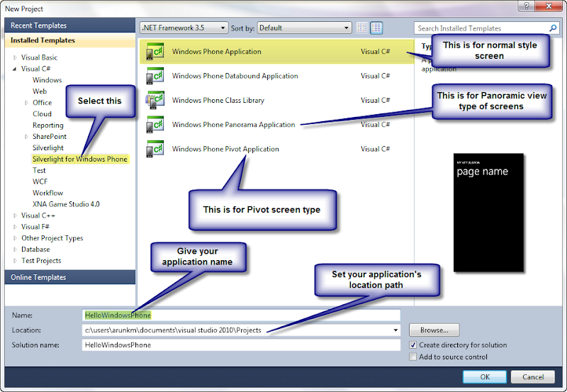
Task: Open the Recent Templates section
Action: 69,26
